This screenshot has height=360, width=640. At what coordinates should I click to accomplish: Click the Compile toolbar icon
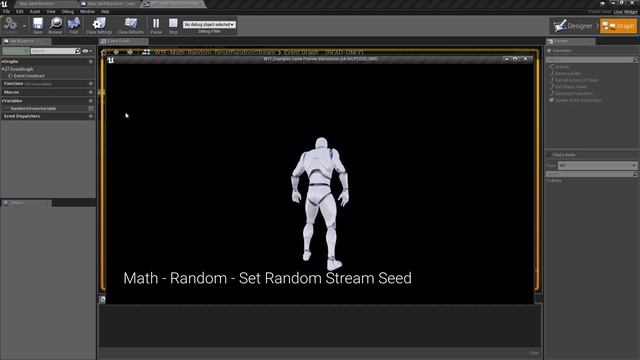pyautogui.click(x=10, y=24)
